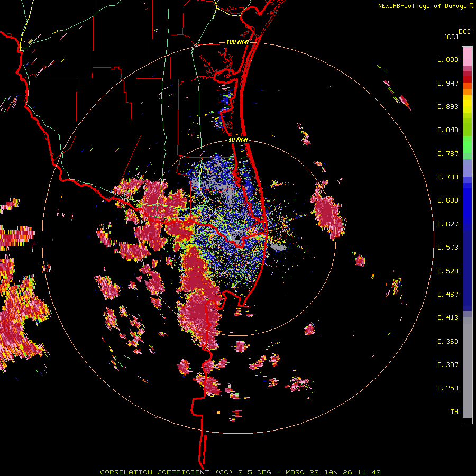Click the [CC] units label
This screenshot has height=476, width=476.
[451, 36]
